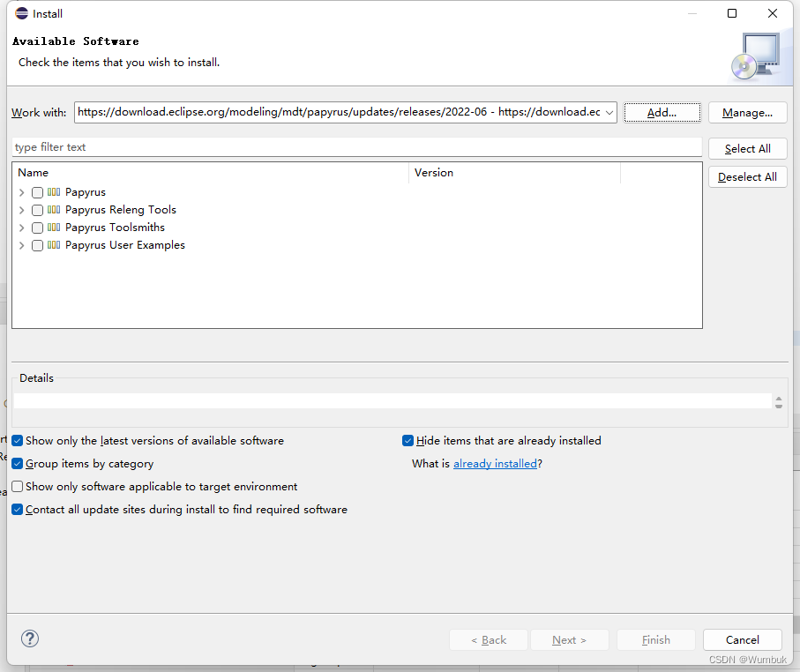The height and width of the screenshot is (672, 800).
Task: Maximize the Install dialog window
Action: point(732,13)
